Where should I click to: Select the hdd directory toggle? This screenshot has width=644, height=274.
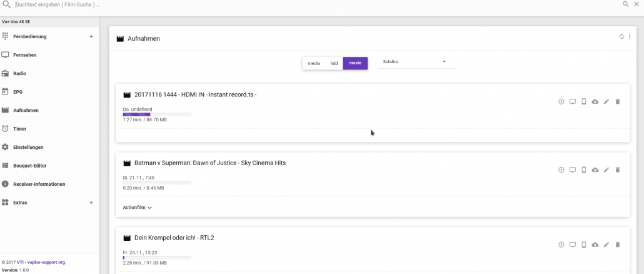pos(334,63)
